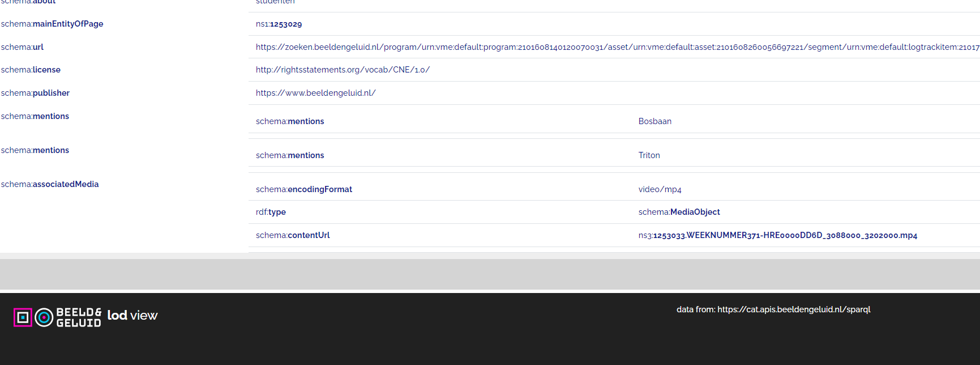Open the cat.apis.beeldengeluid.nl sparql link
The width and height of the screenshot is (980, 365).
(794, 309)
